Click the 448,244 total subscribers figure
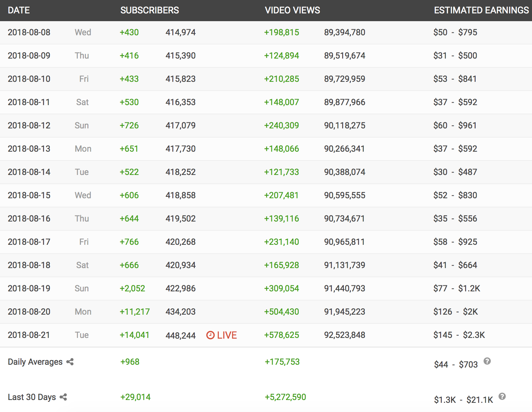Viewport: 532px width, 412px height. pyautogui.click(x=180, y=335)
